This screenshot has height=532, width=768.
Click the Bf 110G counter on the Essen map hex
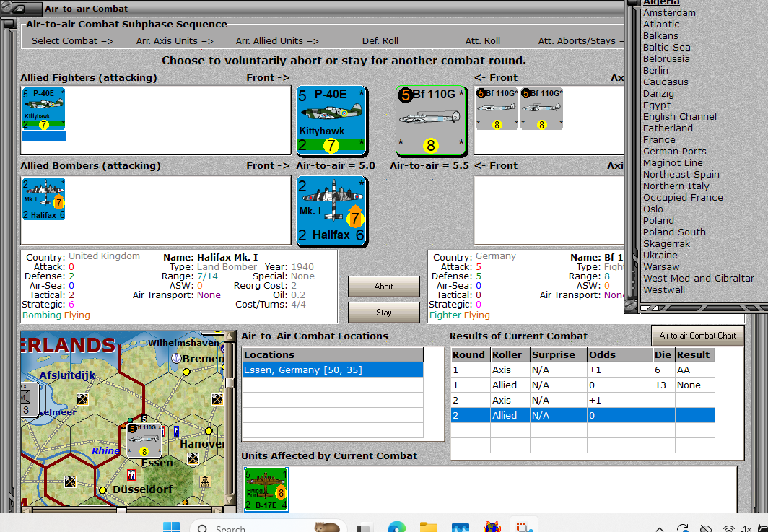[x=144, y=440]
